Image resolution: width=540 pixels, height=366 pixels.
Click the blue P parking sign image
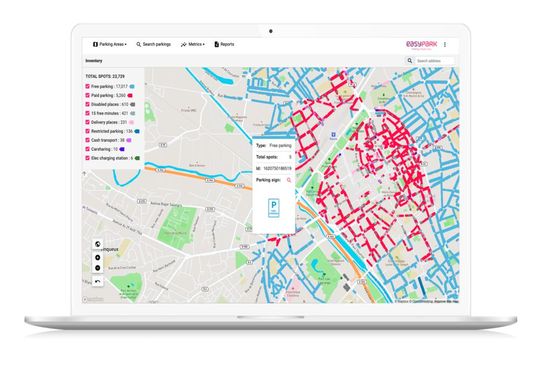coord(274,208)
